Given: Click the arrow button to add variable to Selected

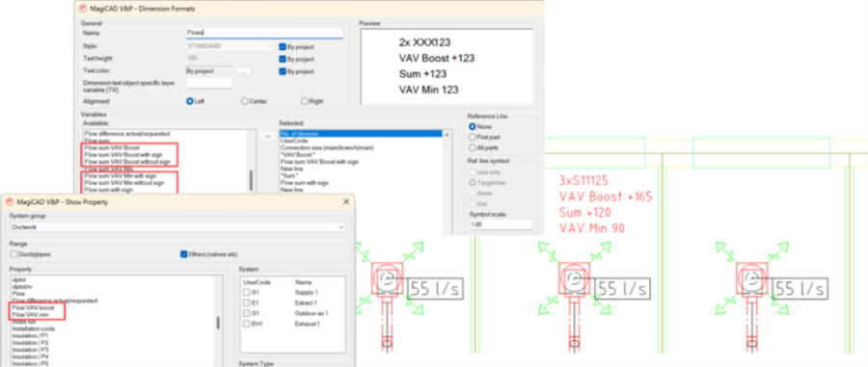Looking at the screenshot, I should point(267,137).
